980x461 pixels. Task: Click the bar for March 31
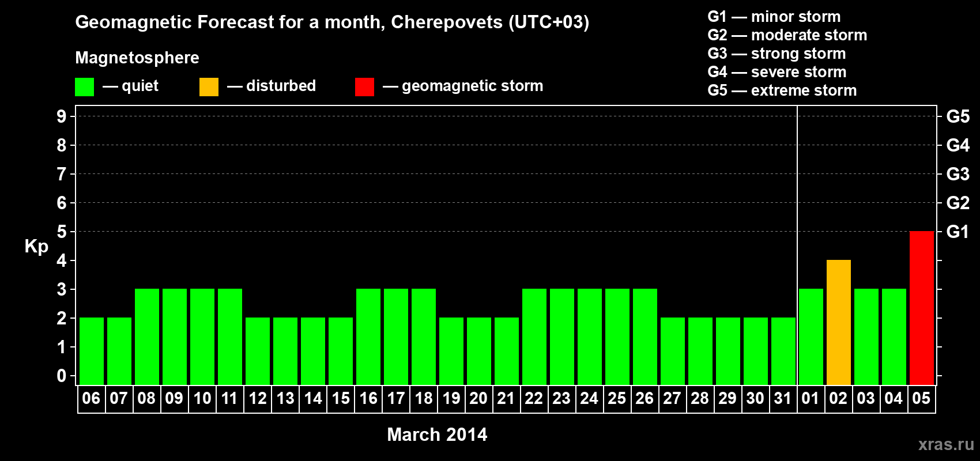(783, 351)
